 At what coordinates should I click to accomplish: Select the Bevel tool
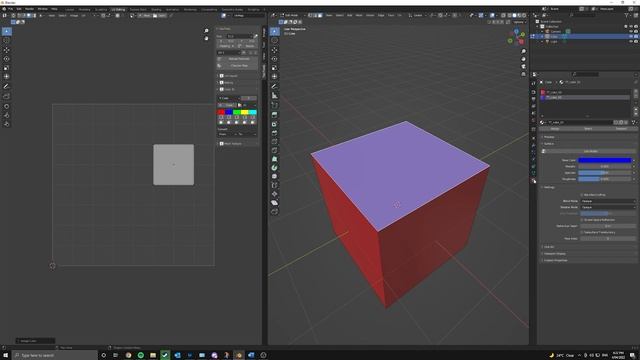[x=275, y=133]
